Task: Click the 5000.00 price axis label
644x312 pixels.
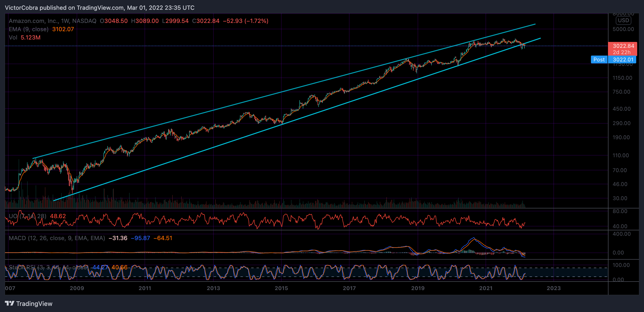Action: 623,29
